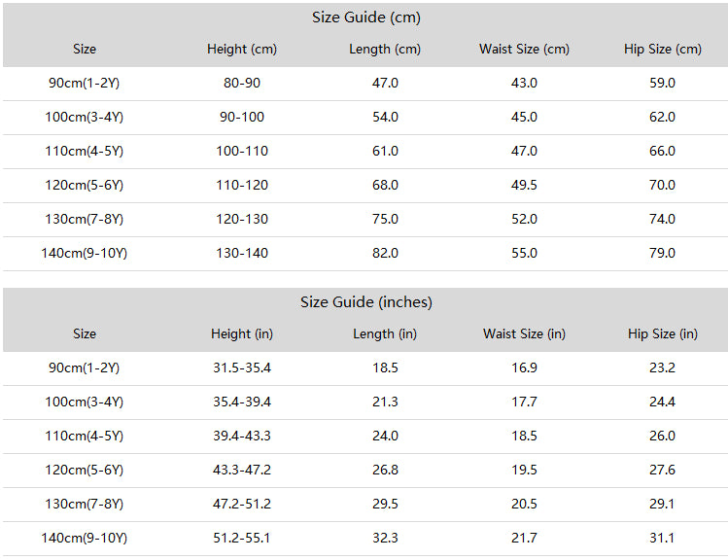Image resolution: width=728 pixels, height=560 pixels.
Task: Select the '49.5' waist size cell
Action: (x=524, y=186)
